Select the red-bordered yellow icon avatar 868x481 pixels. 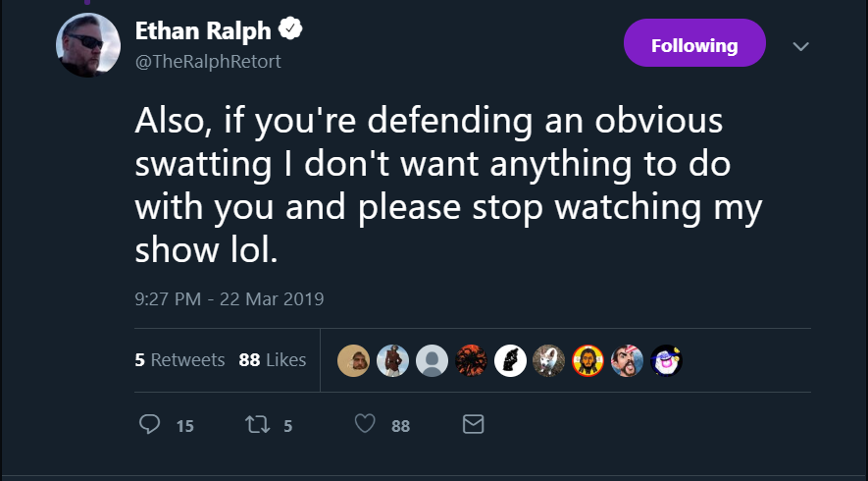coord(587,361)
